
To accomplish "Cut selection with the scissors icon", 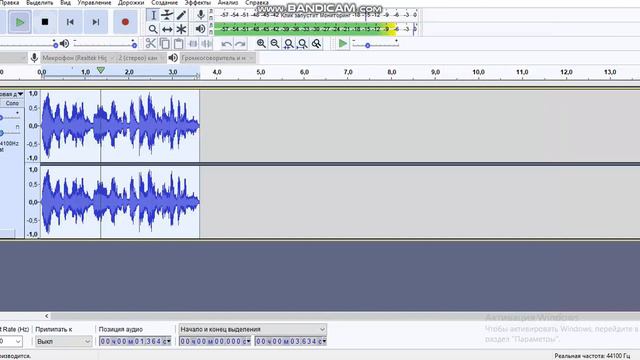I will click(x=151, y=43).
